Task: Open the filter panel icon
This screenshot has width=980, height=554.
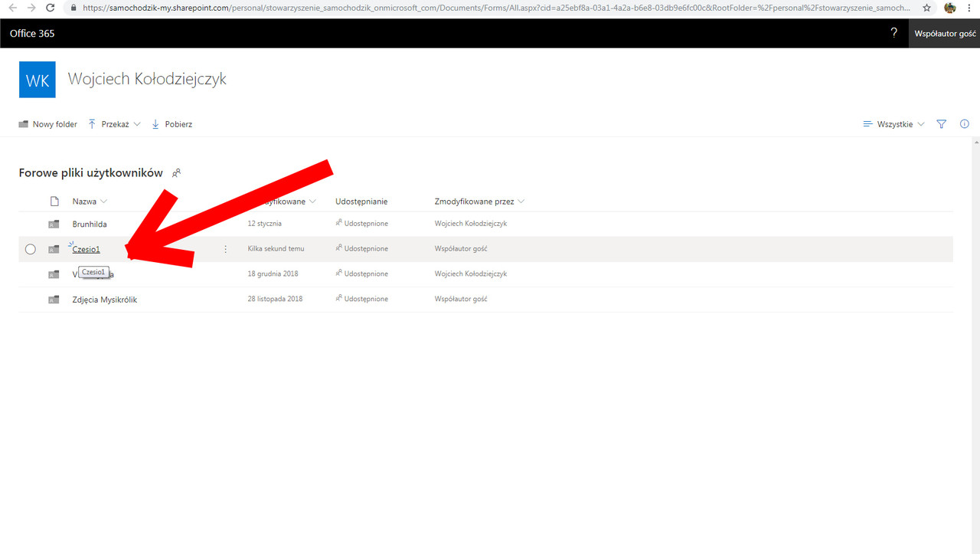Action: pyautogui.click(x=941, y=123)
